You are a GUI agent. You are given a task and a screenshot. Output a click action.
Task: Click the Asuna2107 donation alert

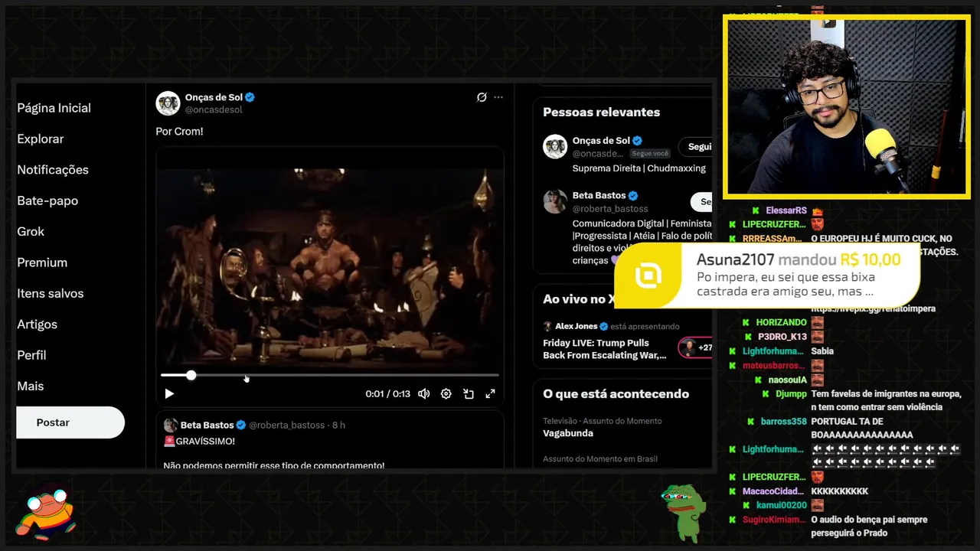(x=767, y=275)
